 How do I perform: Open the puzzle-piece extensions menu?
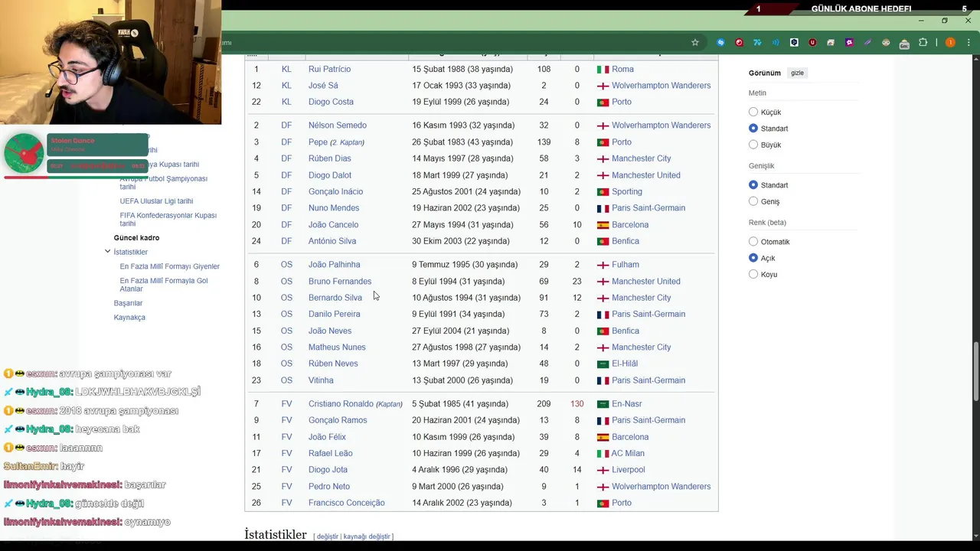923,43
